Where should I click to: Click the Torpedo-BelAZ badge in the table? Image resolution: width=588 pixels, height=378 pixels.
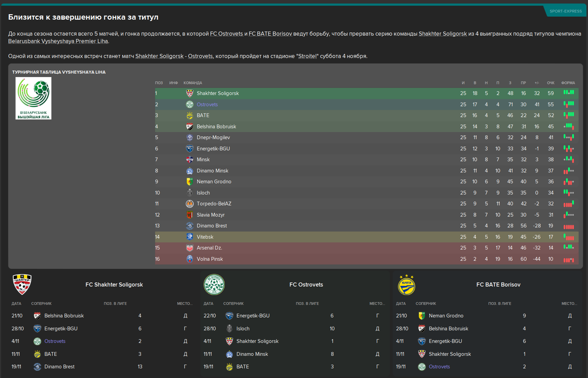(189, 204)
